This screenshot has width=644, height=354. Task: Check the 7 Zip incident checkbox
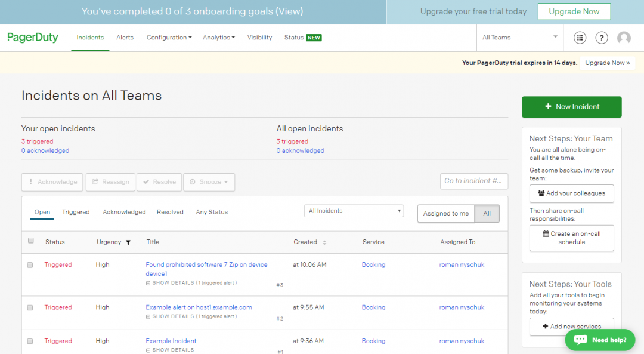point(30,264)
